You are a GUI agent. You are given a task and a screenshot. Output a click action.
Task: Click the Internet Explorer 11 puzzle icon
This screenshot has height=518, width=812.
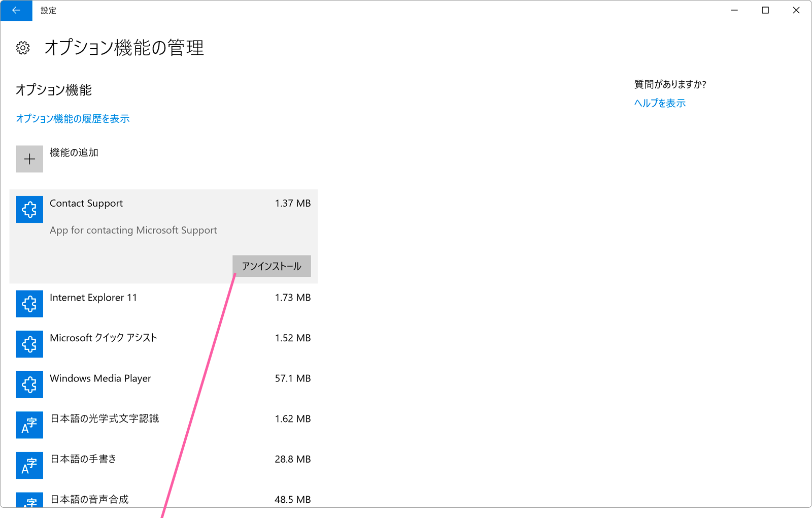(x=29, y=304)
